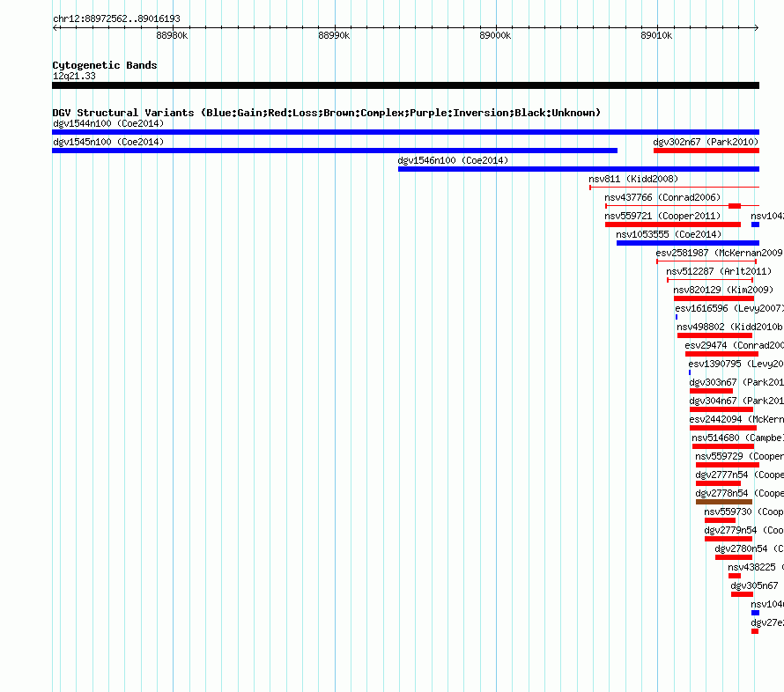Image resolution: width=784 pixels, height=692 pixels.
Task: Open variant esv29474 label
Action: 734,345
